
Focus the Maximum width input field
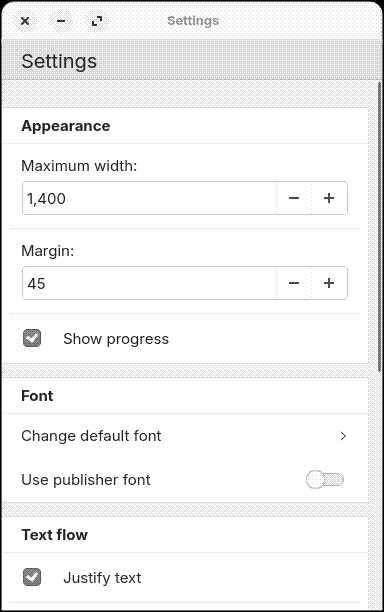pos(149,198)
